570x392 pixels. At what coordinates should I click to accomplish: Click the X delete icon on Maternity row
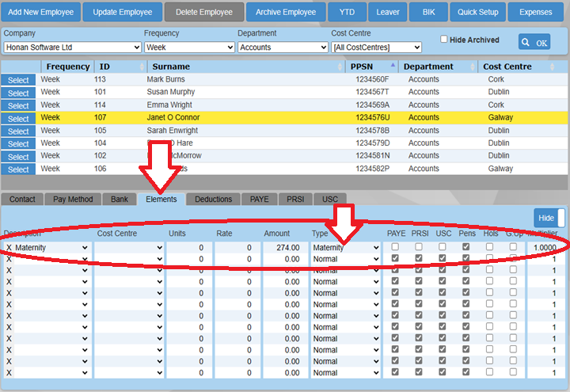[9, 248]
